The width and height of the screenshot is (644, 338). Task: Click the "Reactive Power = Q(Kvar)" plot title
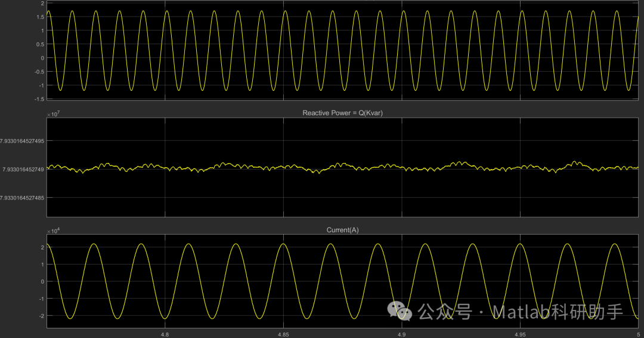342,113
